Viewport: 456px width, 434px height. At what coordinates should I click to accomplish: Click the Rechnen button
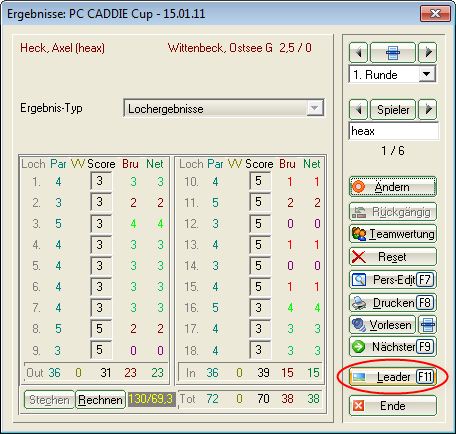(x=100, y=399)
